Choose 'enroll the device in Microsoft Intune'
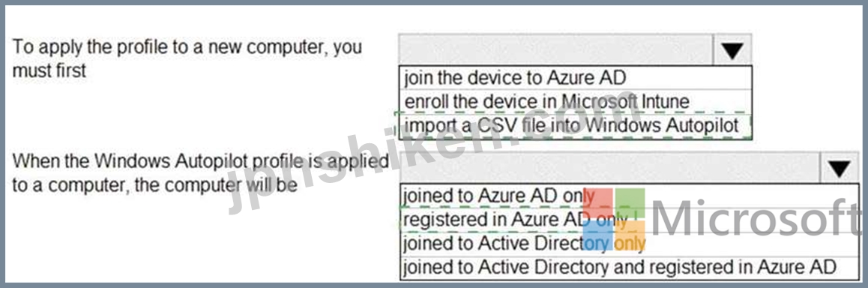This screenshot has width=868, height=288. [x=575, y=101]
